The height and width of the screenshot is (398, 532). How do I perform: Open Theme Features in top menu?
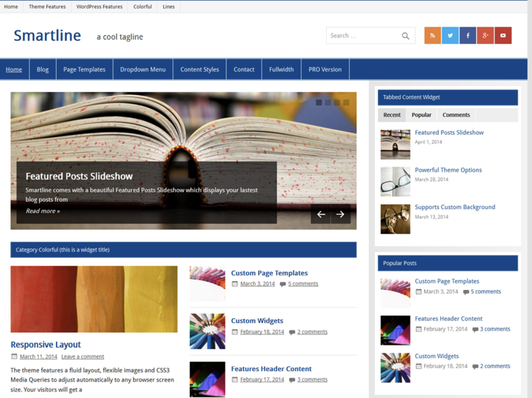pos(47,7)
